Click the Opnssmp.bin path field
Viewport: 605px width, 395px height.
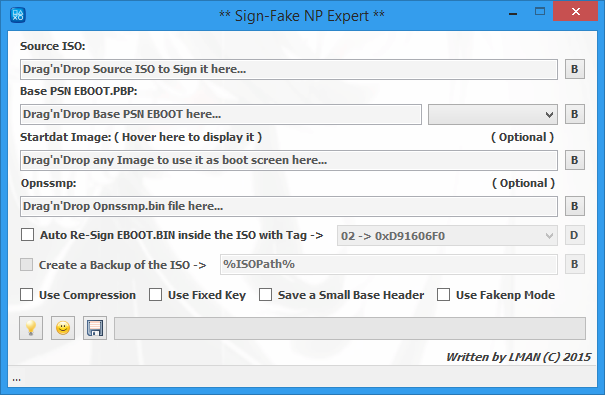(289, 206)
